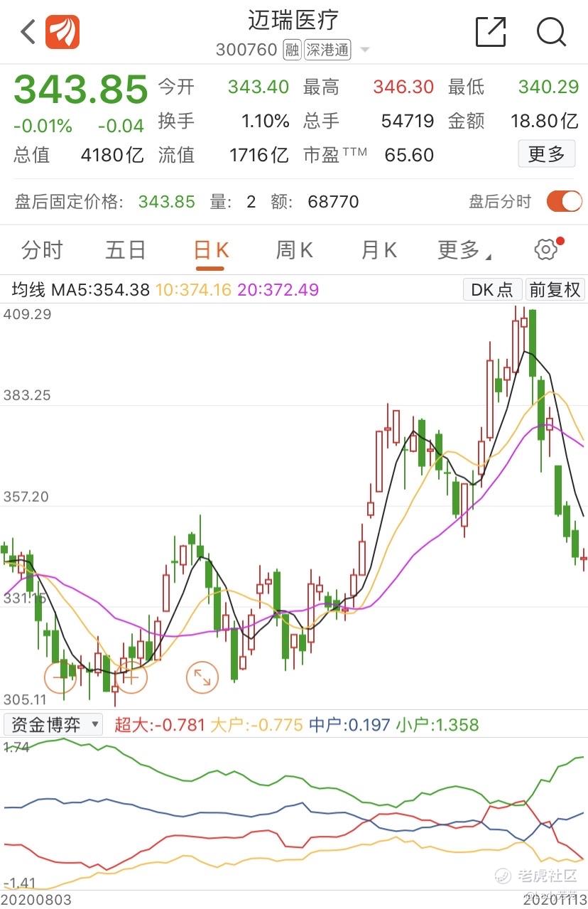Switch to the 分时 tab
The image size is (588, 909).
[x=42, y=249]
